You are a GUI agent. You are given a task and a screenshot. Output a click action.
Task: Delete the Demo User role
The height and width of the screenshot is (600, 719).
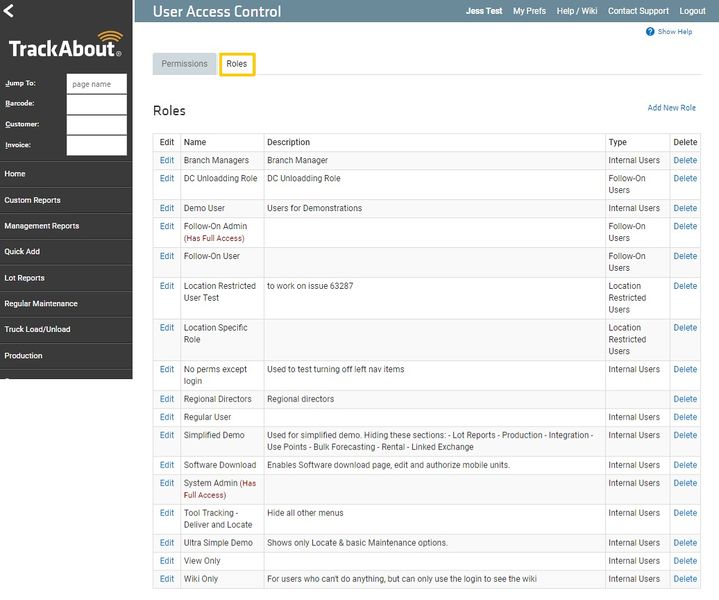pyautogui.click(x=685, y=208)
